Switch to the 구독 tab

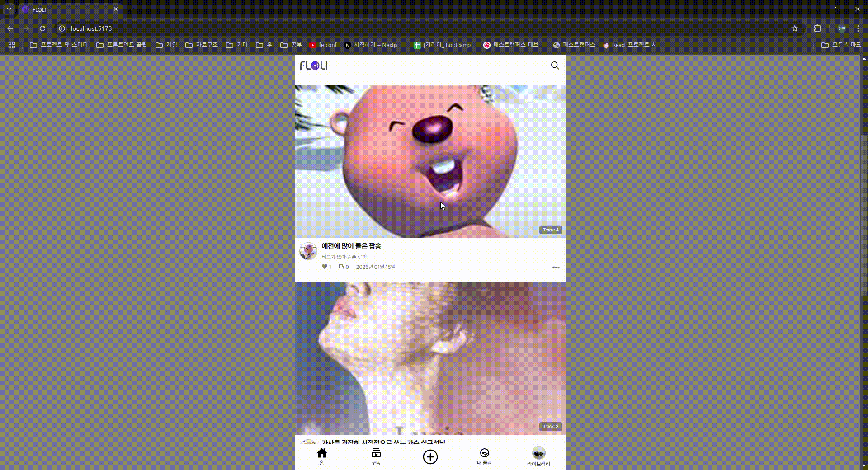[x=376, y=456]
